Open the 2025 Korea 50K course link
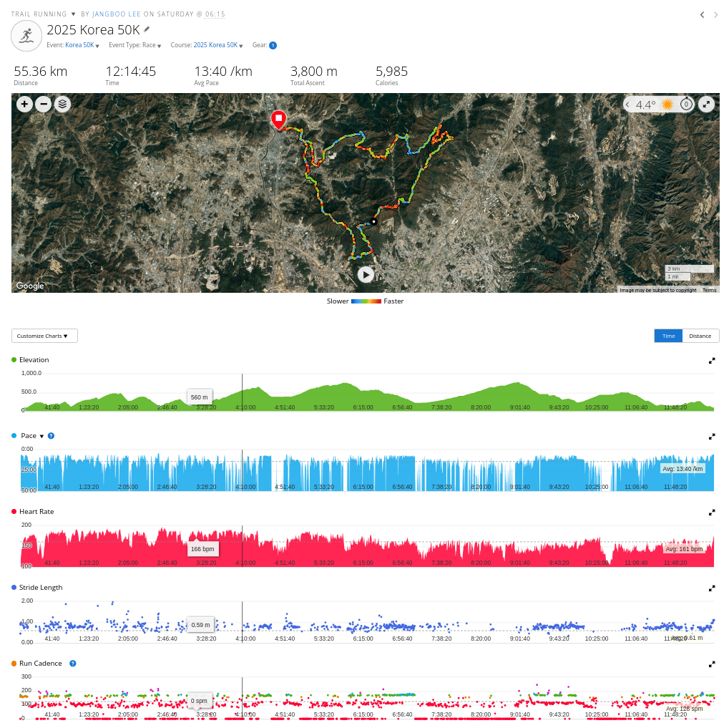This screenshot has width=724, height=728. point(215,45)
